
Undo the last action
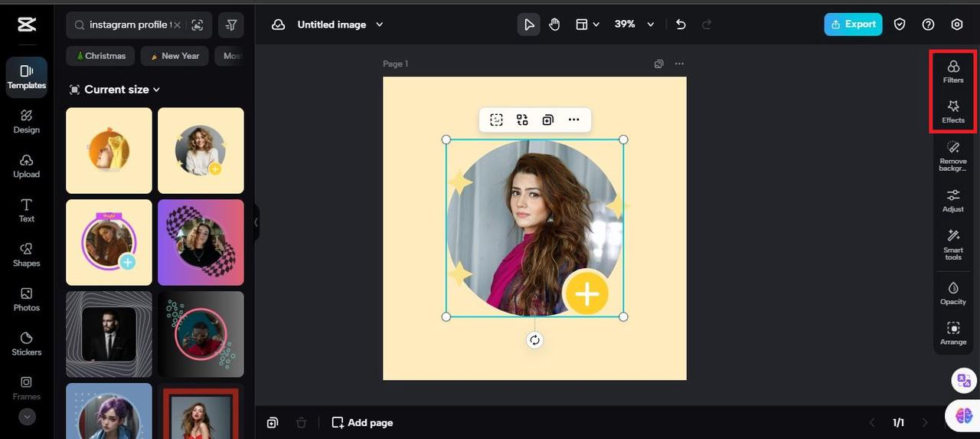click(681, 25)
